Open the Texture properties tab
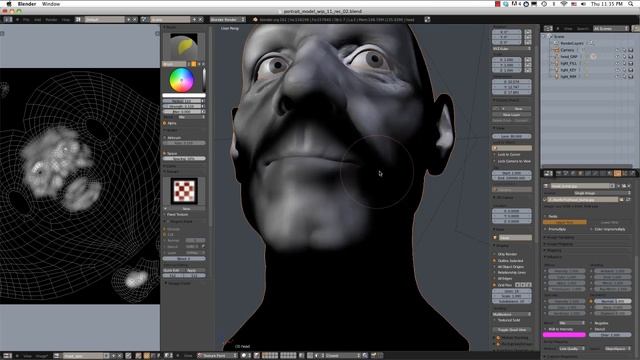This screenshot has height=360, width=640. point(617,173)
